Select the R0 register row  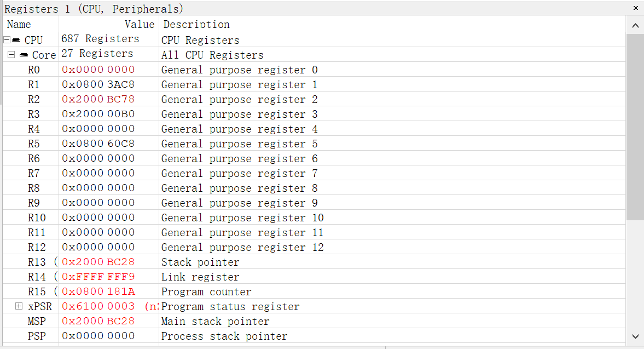pyautogui.click(x=34, y=70)
